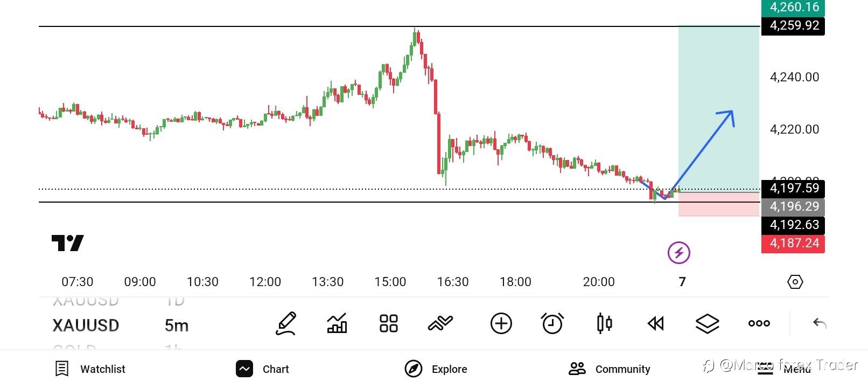Click the purple lightning event marker

tap(678, 252)
